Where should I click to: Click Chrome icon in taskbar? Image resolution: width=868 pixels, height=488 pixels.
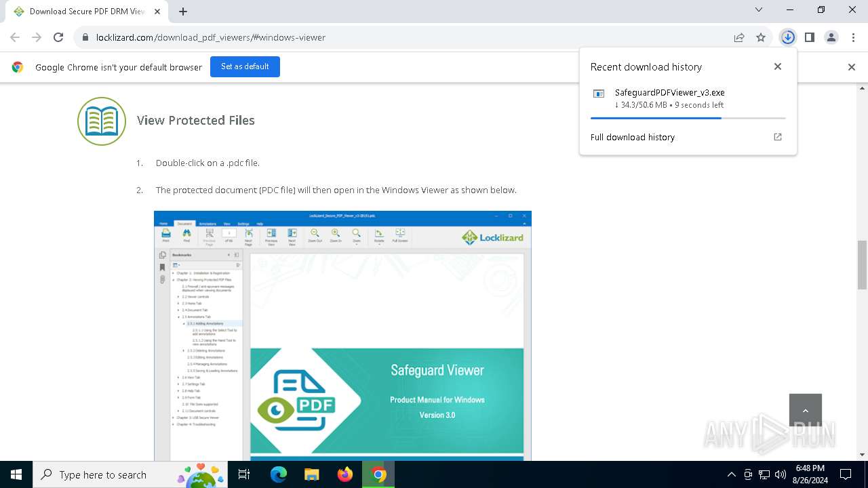[378, 474]
